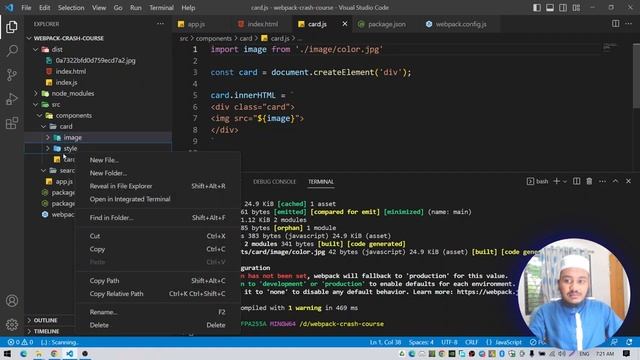
Task: Open 0a7322bfd0d759ecd7a2.jpg in dist
Action: pos(96,60)
